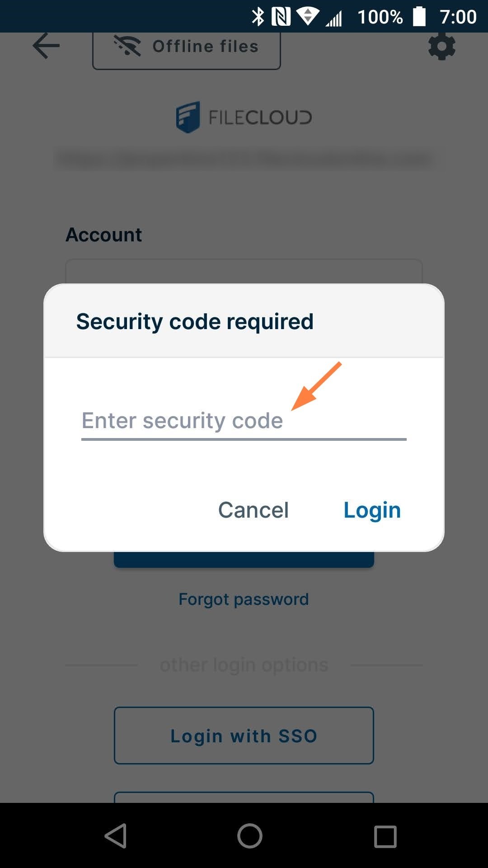Tap the Security code required dialog title
The height and width of the screenshot is (868, 488).
194,321
